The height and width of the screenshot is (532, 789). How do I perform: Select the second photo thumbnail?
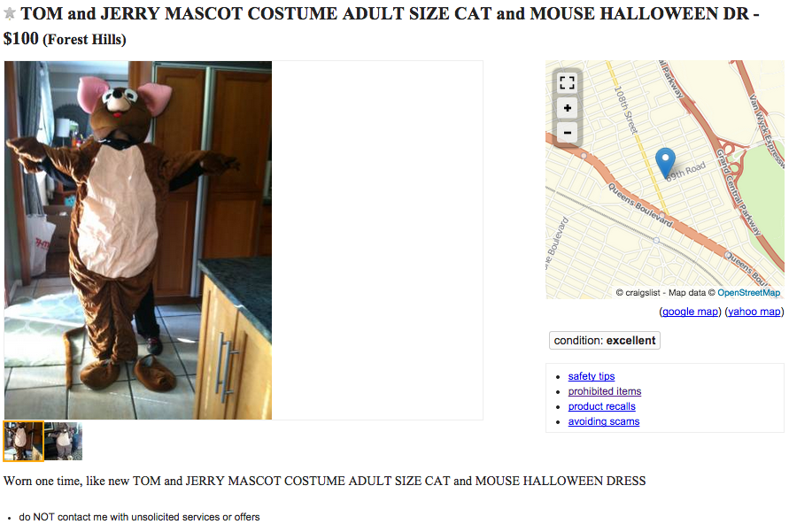[64, 441]
